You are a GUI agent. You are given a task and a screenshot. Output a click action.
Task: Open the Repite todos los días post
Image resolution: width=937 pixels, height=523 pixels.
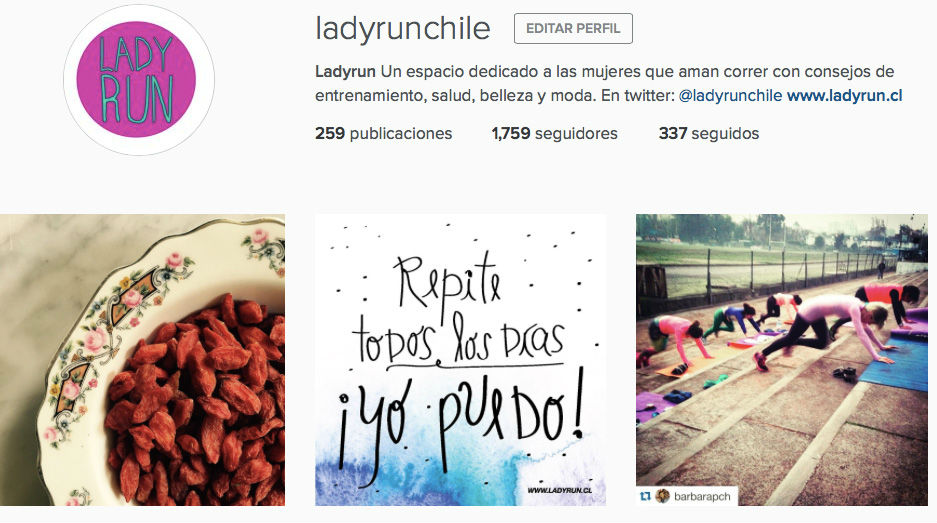[x=461, y=360]
